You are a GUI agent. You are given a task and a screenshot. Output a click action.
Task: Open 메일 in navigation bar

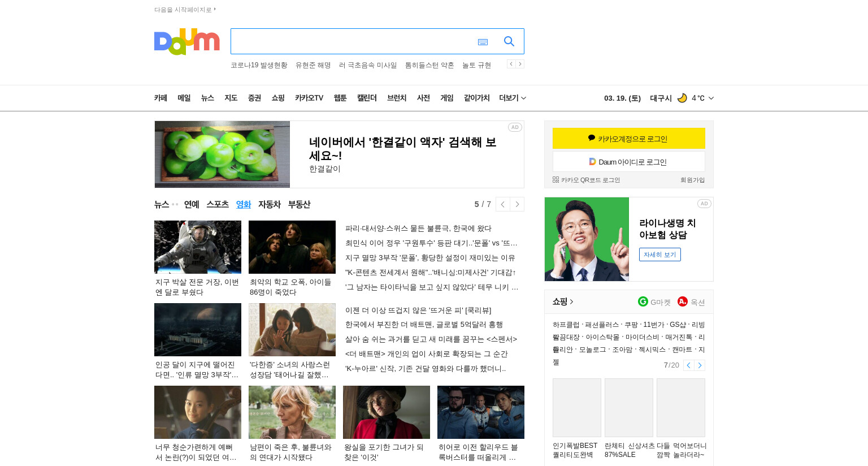(184, 98)
